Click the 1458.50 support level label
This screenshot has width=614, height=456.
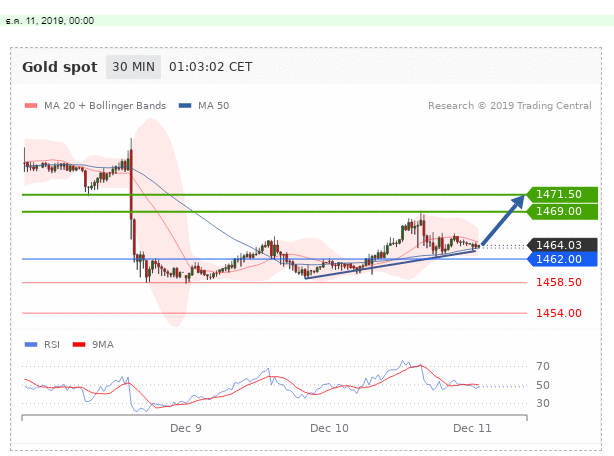558,283
